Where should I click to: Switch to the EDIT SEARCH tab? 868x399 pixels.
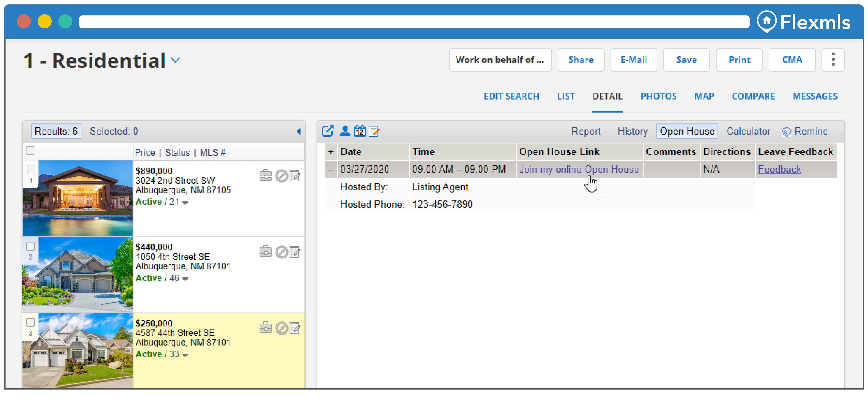[x=511, y=96]
